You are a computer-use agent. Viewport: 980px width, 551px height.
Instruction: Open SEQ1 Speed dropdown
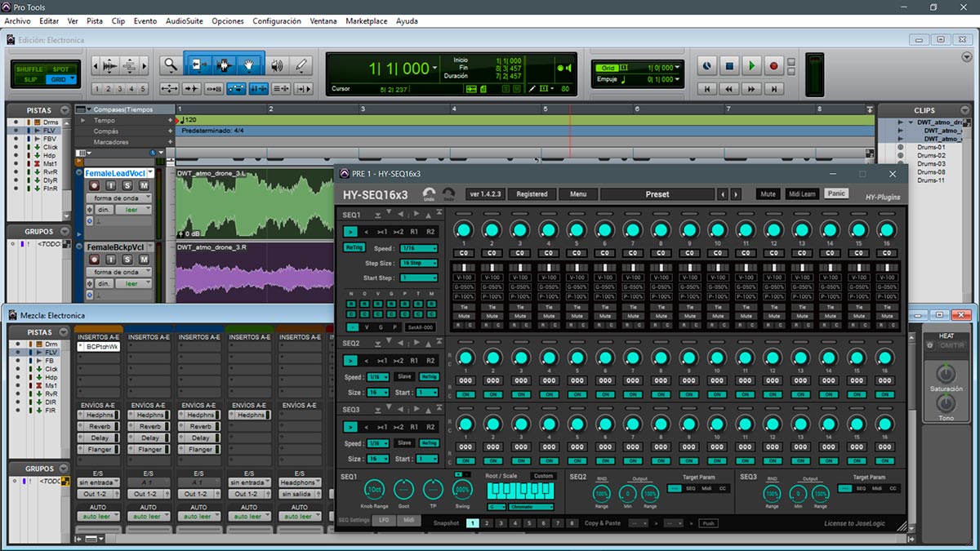click(x=419, y=248)
